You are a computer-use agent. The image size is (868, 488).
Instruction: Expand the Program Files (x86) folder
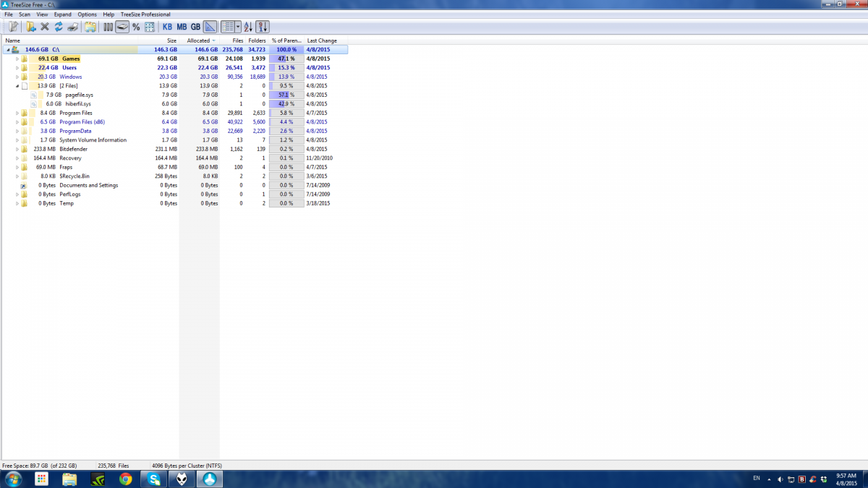(17, 122)
